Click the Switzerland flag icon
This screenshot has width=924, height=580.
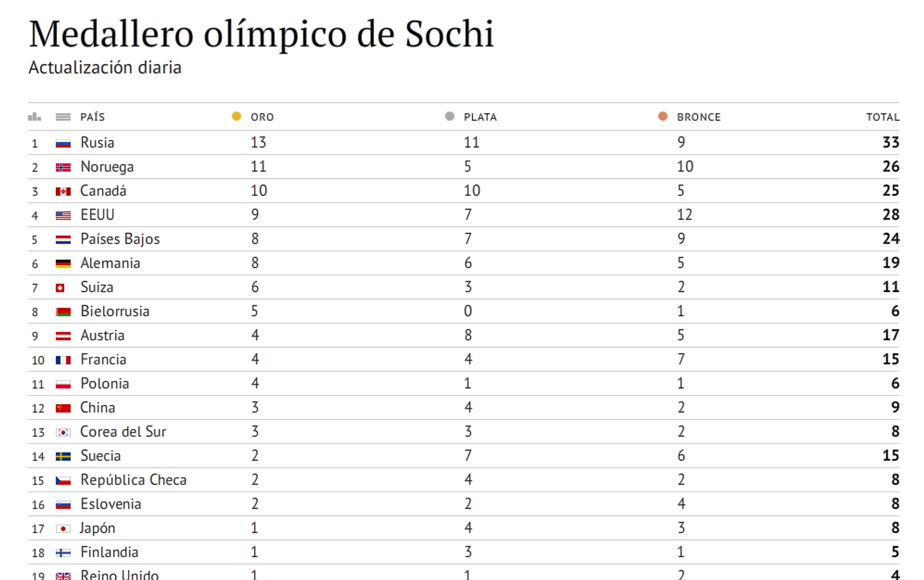coord(60,288)
